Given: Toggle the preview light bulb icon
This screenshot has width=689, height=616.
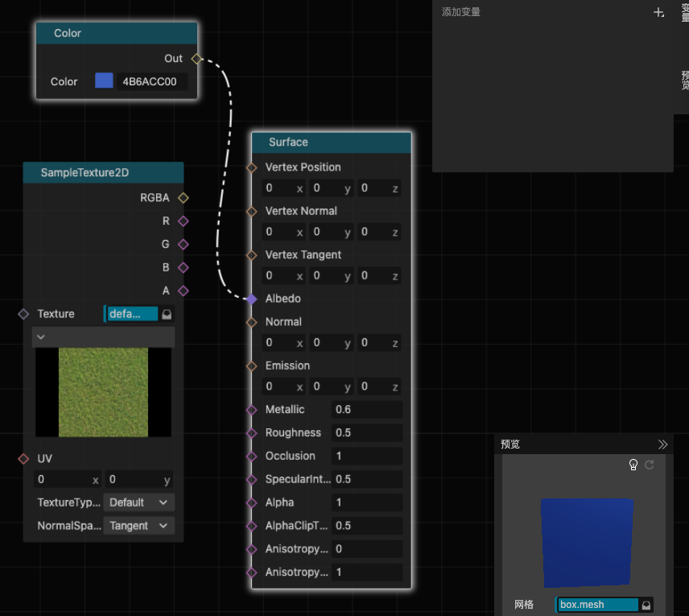Looking at the screenshot, I should [633, 465].
